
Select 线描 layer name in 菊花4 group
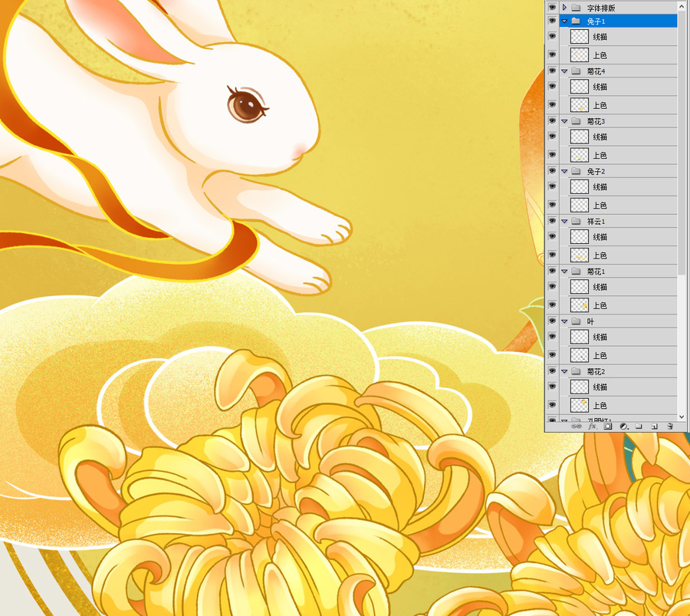click(x=600, y=87)
